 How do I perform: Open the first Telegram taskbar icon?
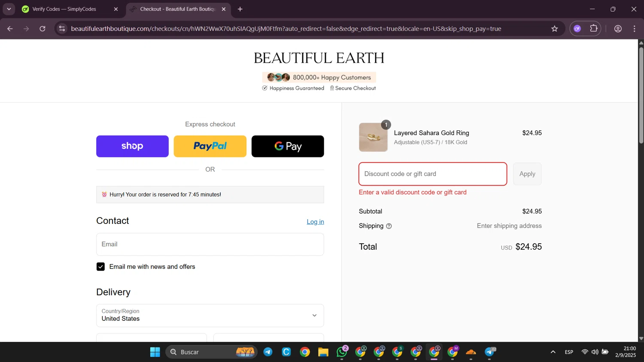click(268, 352)
